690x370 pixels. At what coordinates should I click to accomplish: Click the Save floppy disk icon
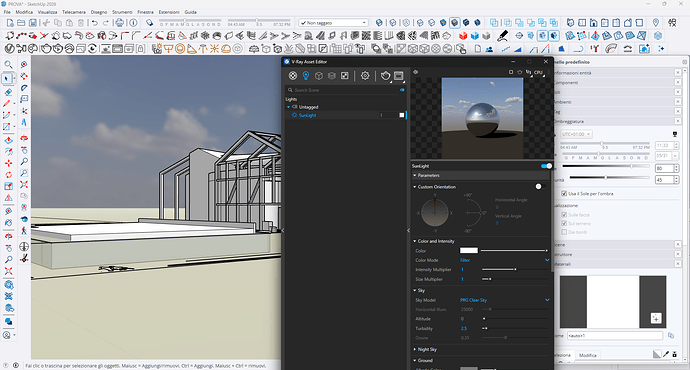pyautogui.click(x=33, y=23)
